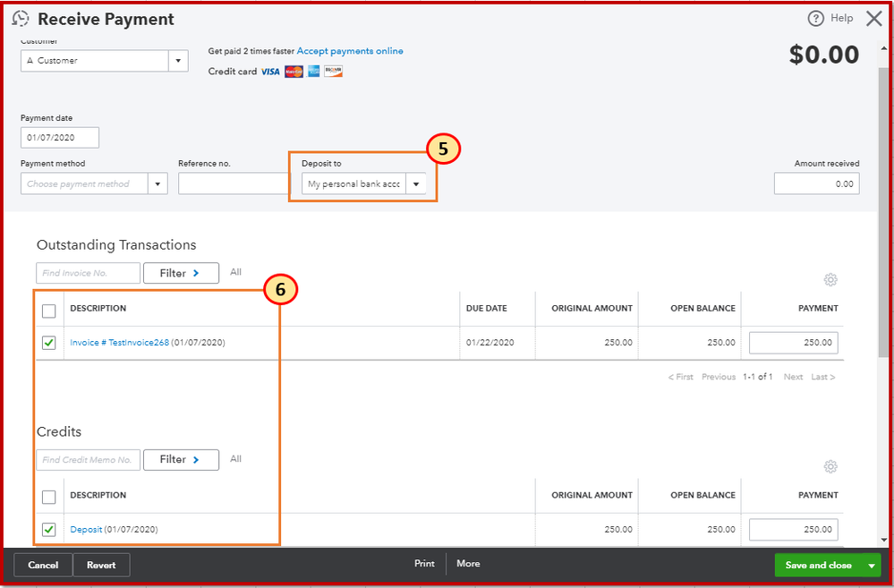Click the 1-1 of 1 pagination text

coord(758,377)
